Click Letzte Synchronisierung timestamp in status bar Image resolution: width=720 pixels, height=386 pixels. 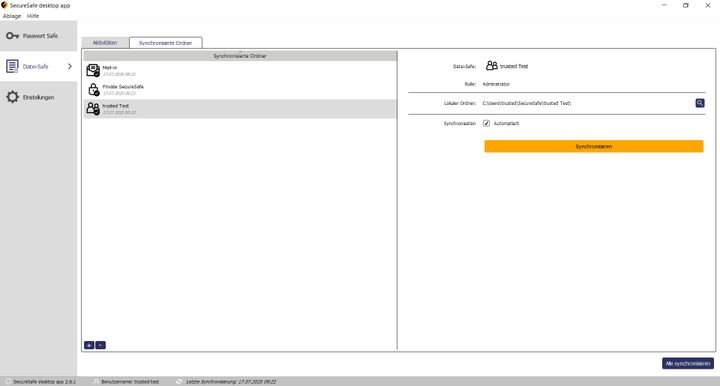point(231,381)
